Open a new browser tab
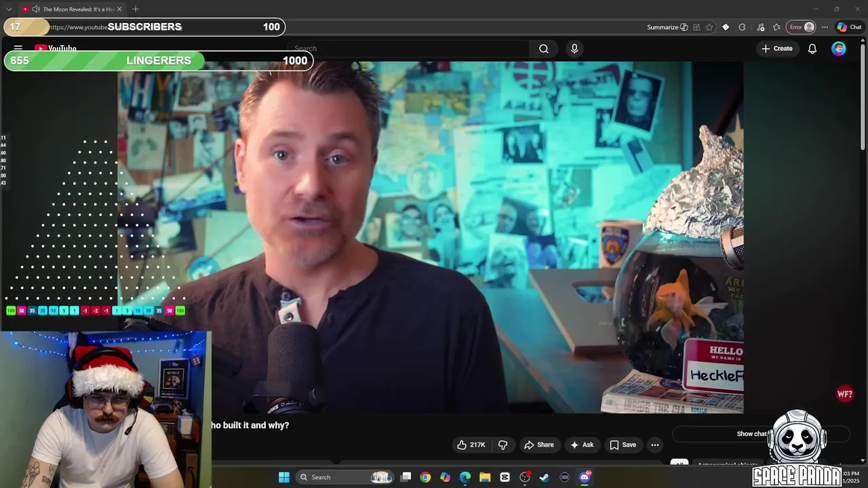 point(136,9)
